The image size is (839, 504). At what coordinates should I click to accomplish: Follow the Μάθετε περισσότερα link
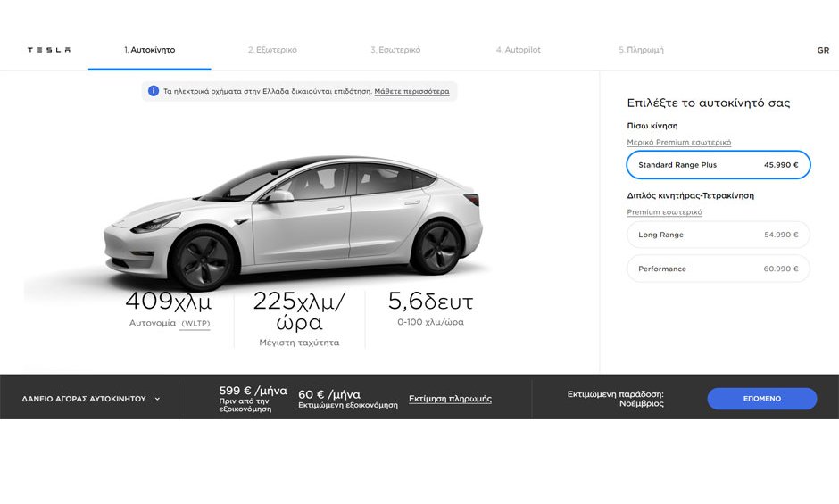point(411,92)
